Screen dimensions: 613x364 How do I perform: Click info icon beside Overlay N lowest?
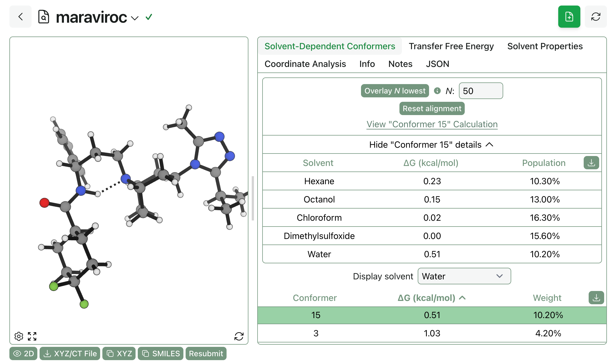437,91
